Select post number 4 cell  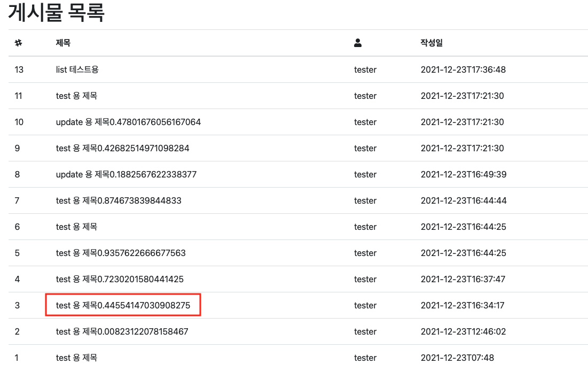point(17,279)
